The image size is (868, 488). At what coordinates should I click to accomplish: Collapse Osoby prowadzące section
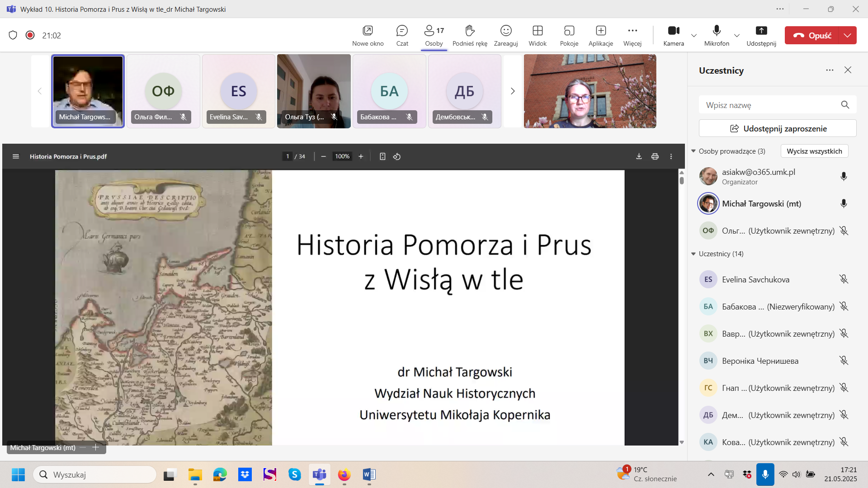[x=693, y=151]
